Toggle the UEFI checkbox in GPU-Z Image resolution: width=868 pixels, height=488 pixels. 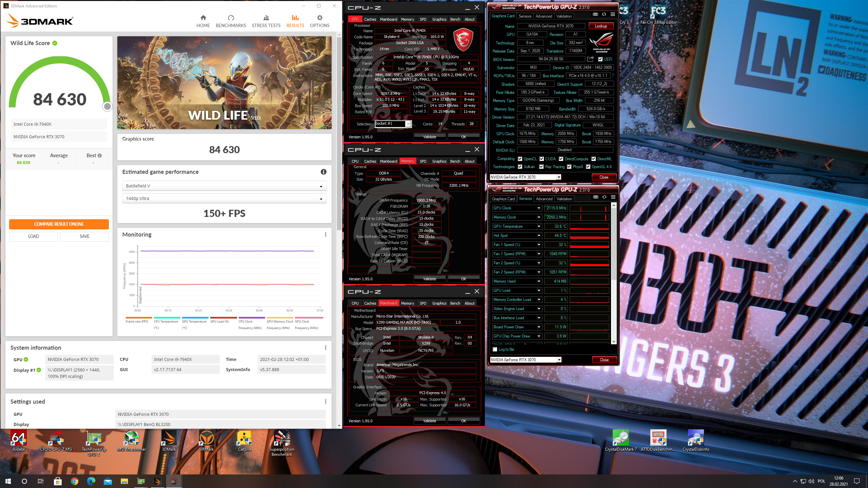pos(600,59)
